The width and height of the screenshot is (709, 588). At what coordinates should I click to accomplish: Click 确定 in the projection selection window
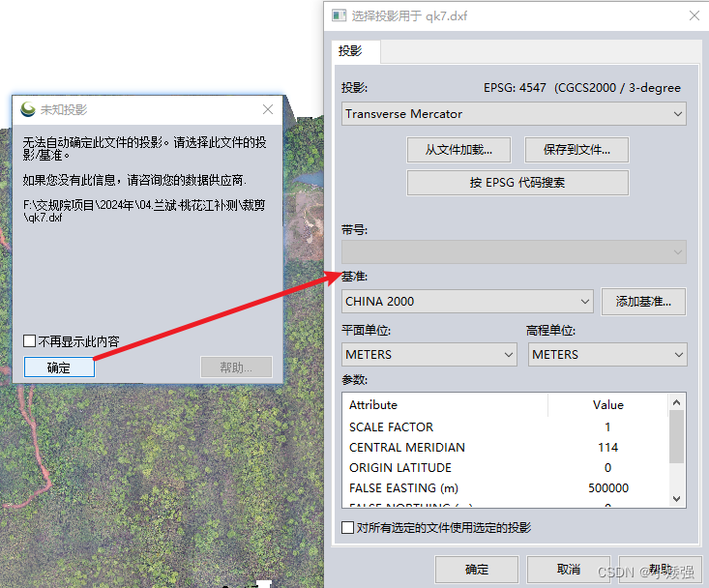477,569
